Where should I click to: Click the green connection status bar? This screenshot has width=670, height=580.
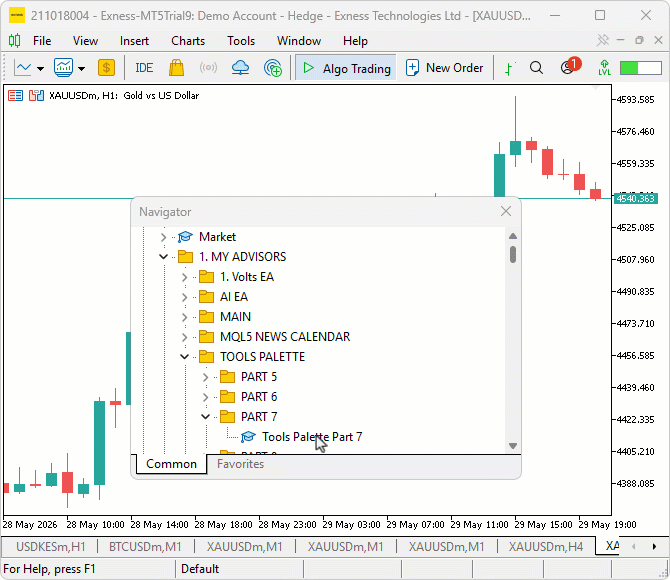pyautogui.click(x=641, y=68)
